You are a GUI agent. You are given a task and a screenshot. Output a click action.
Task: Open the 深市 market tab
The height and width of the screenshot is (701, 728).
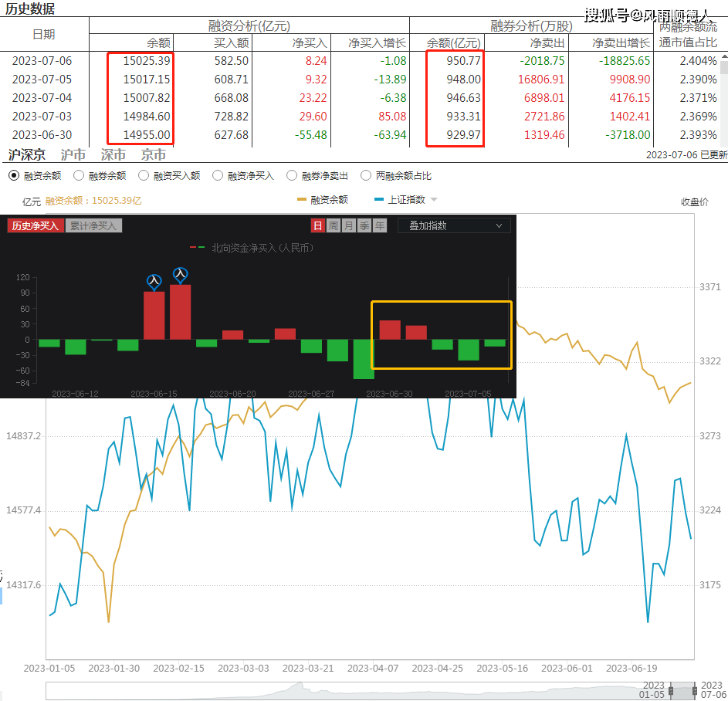(113, 155)
